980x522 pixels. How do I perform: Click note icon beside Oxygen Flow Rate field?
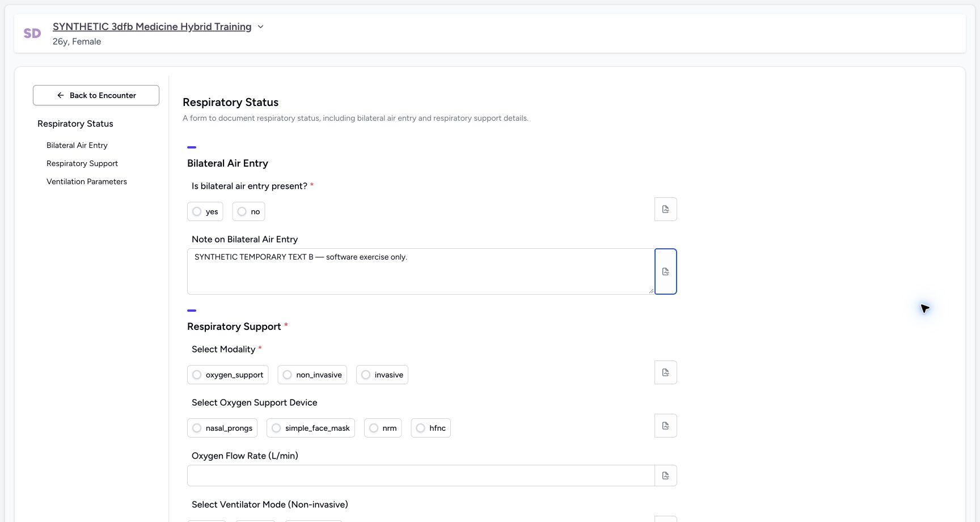pos(665,476)
